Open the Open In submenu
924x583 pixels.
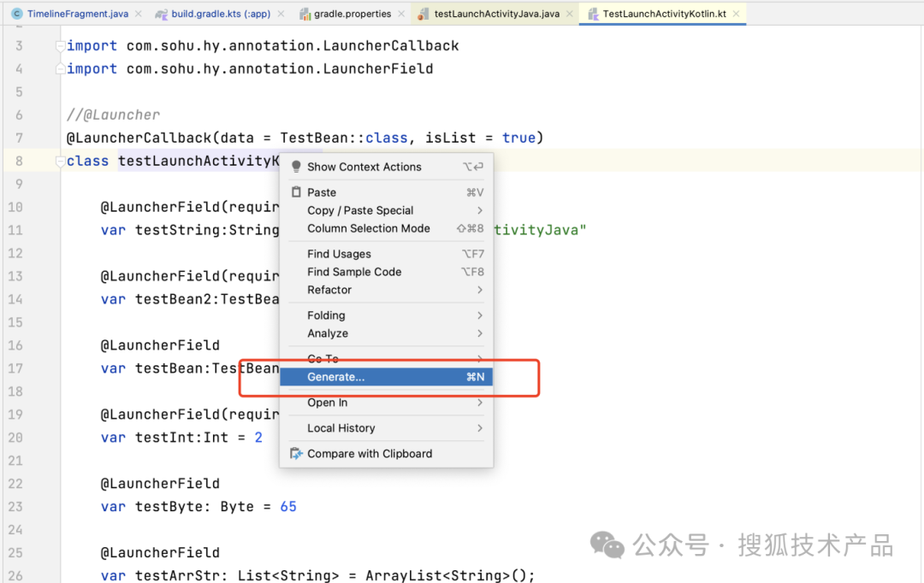pos(387,403)
